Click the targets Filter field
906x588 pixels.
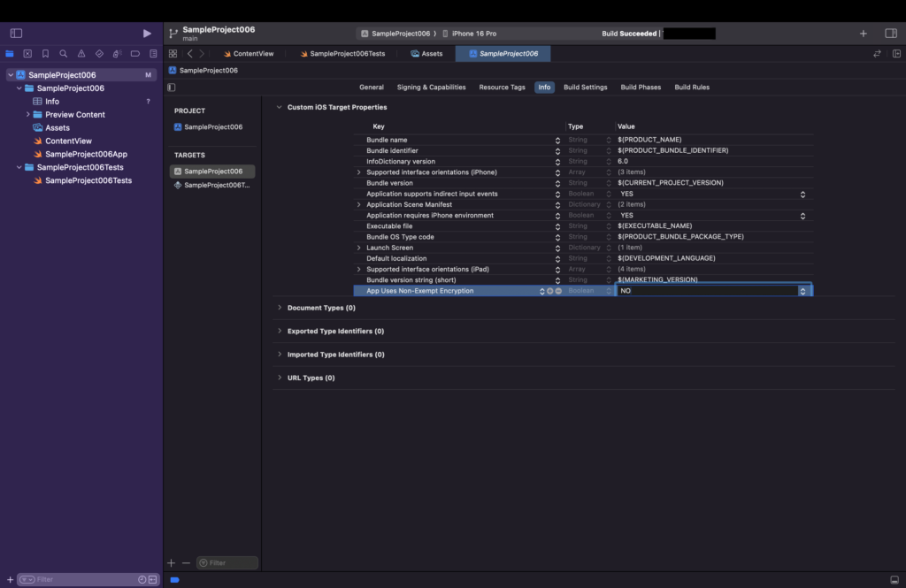click(x=227, y=562)
